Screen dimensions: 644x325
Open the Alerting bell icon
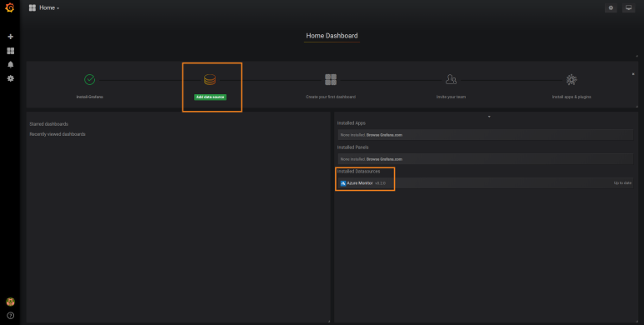pyautogui.click(x=10, y=64)
